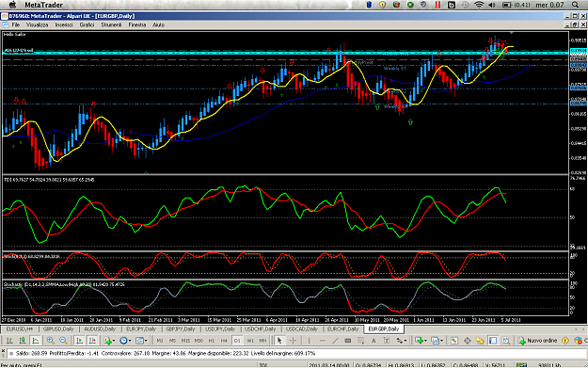Close the Terminal panel with X

(3, 351)
